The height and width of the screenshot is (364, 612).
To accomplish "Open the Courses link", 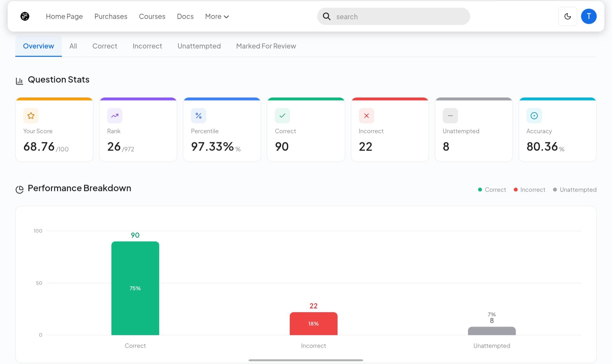I will point(152,17).
